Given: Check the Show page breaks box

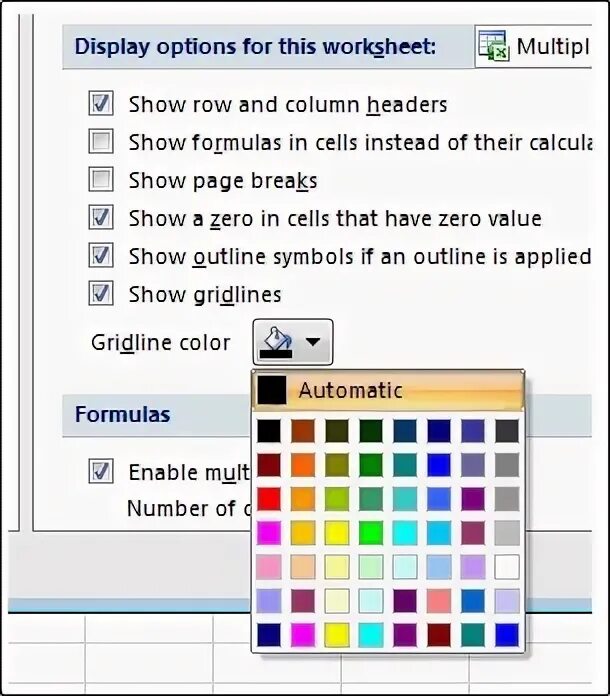Looking at the screenshot, I should coord(101,180).
